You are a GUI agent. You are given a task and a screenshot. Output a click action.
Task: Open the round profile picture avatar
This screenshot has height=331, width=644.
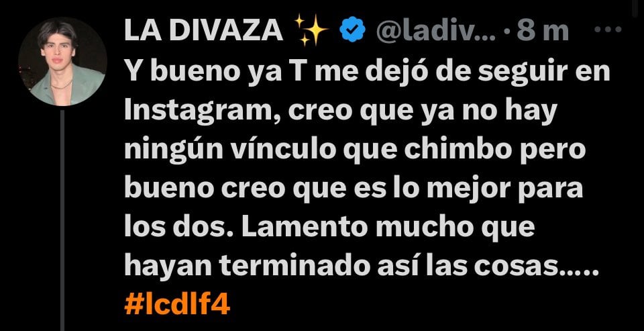click(62, 62)
